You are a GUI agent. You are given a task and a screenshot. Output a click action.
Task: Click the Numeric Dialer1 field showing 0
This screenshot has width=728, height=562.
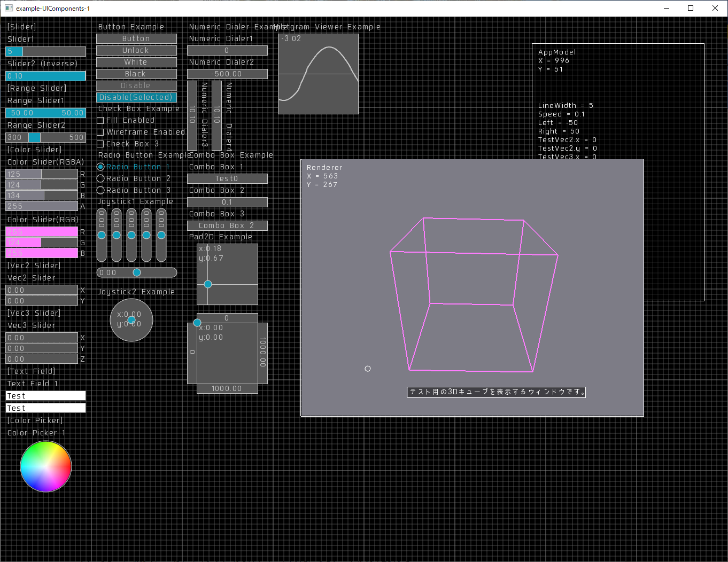click(227, 50)
